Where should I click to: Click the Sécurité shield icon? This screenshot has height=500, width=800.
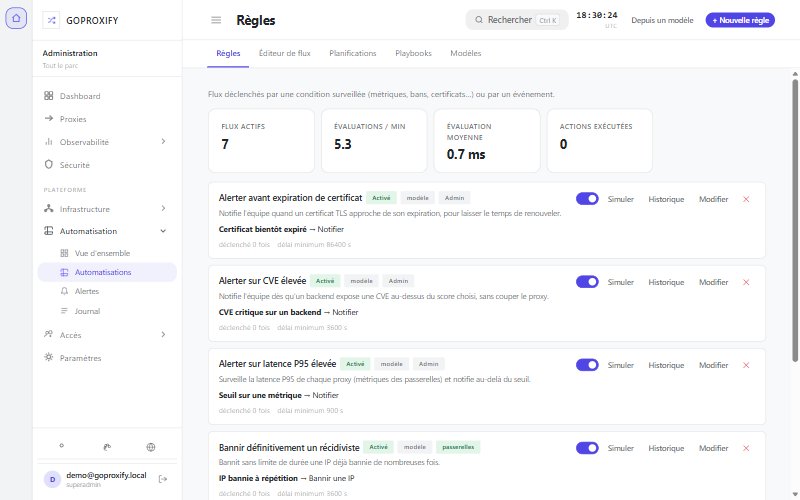48,164
